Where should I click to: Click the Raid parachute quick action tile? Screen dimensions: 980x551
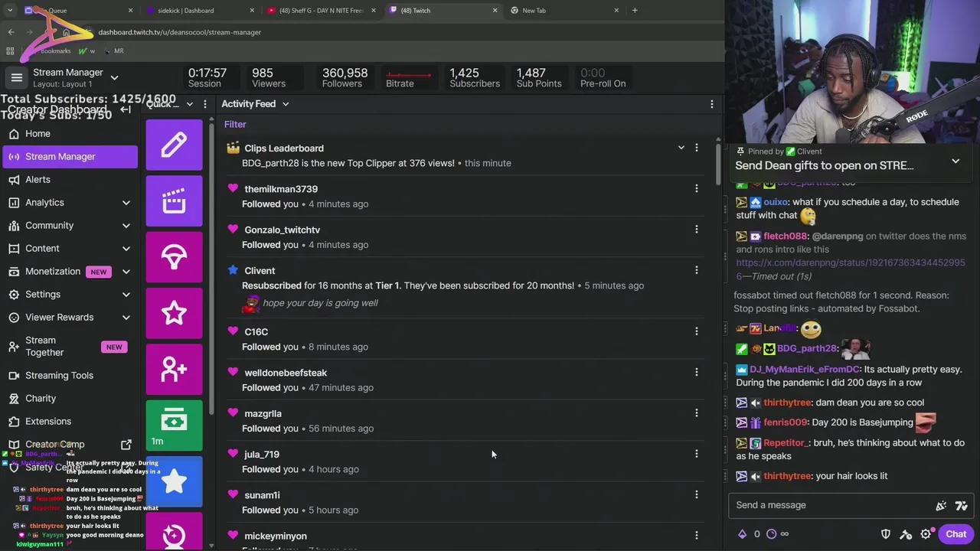174,257
